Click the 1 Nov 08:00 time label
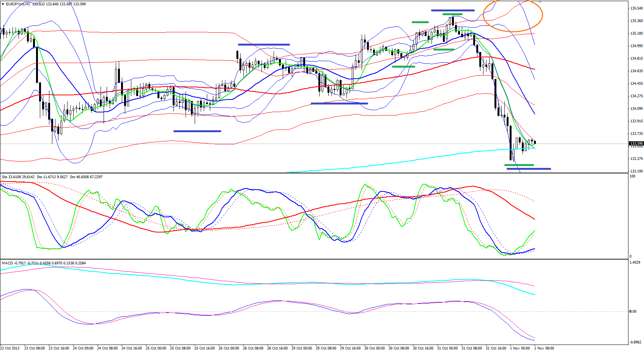 [x=544, y=348]
